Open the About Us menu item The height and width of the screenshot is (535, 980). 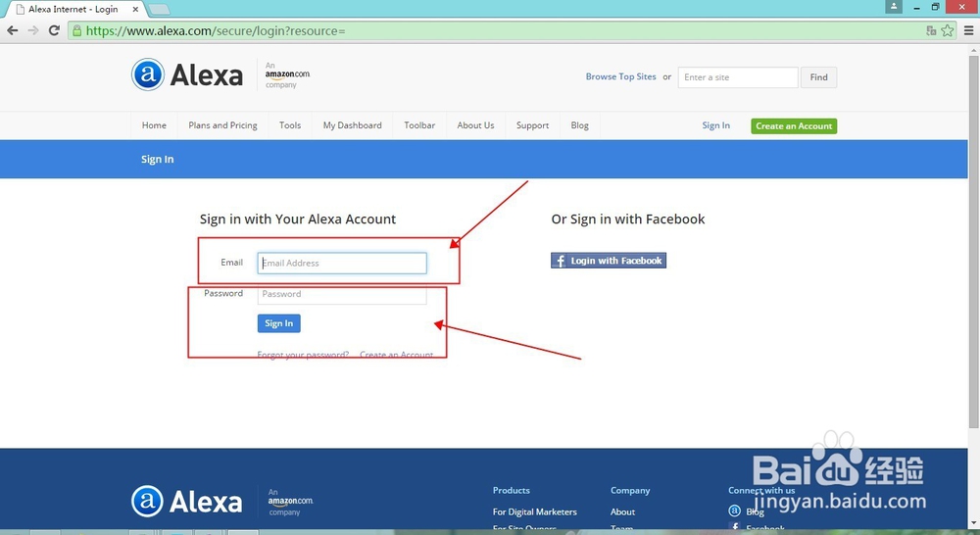[475, 125]
